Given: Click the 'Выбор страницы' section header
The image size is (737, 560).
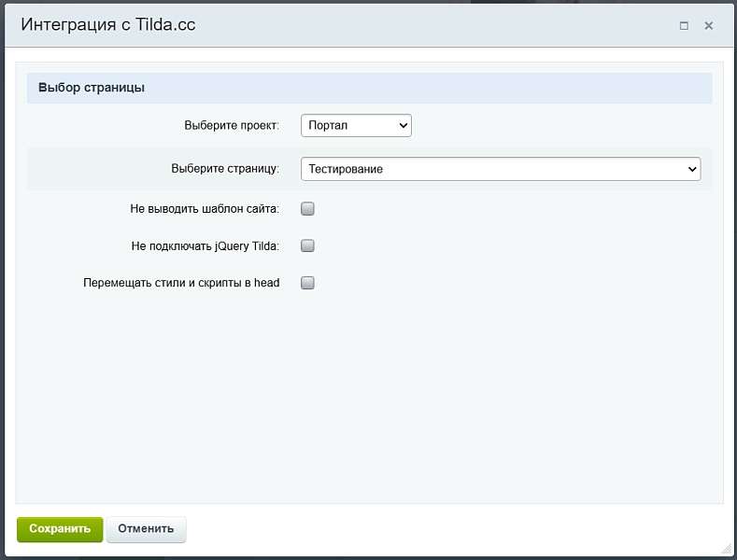Looking at the screenshot, I should [369, 88].
